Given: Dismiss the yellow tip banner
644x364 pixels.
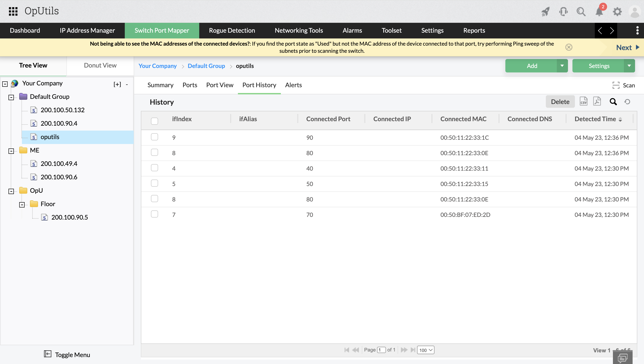Looking at the screenshot, I should point(569,47).
